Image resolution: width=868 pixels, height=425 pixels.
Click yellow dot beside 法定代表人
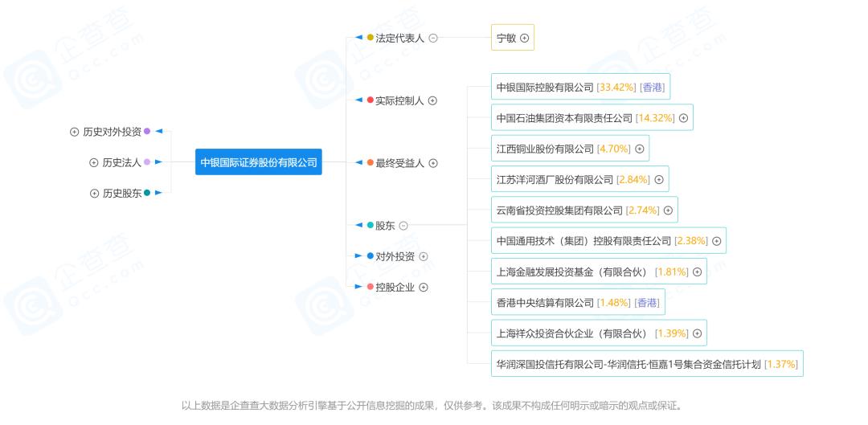[x=371, y=38]
